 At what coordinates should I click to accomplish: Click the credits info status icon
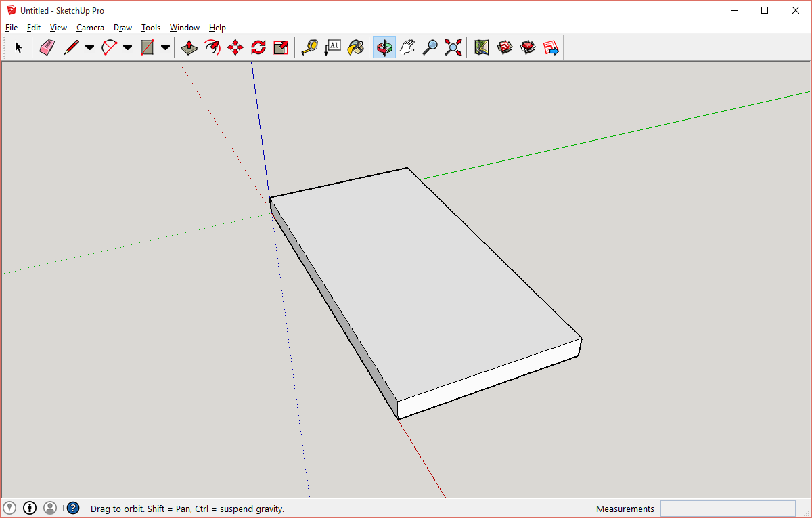[x=30, y=508]
